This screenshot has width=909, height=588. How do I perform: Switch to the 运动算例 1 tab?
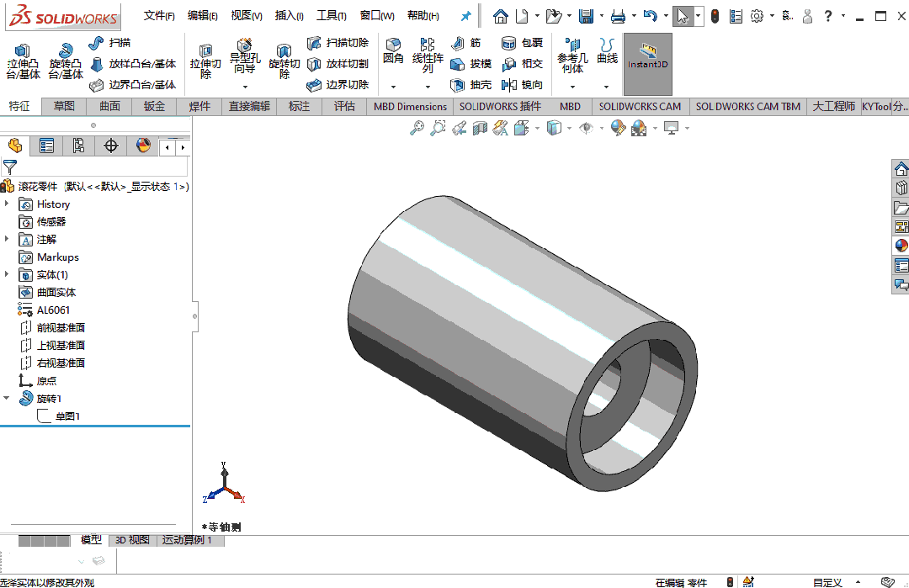pos(187,540)
